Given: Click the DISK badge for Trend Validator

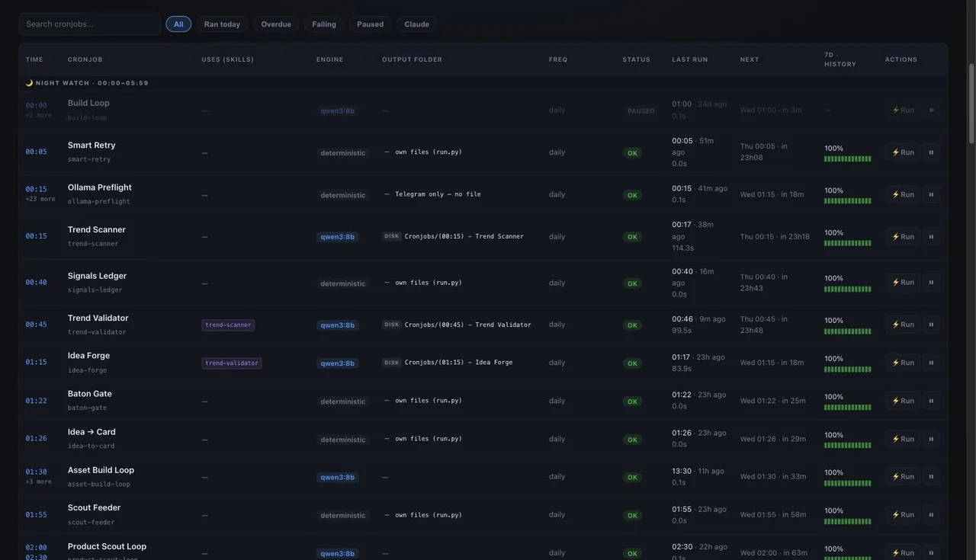Looking at the screenshot, I should point(391,325).
